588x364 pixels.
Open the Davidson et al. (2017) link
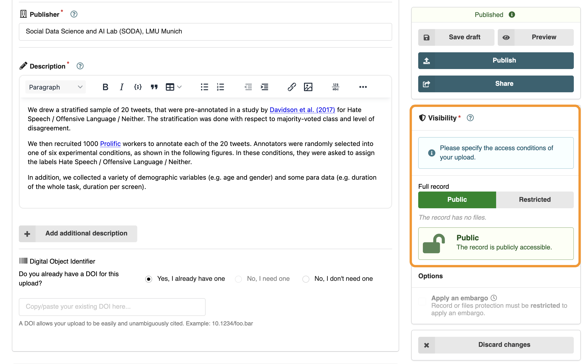coord(302,110)
